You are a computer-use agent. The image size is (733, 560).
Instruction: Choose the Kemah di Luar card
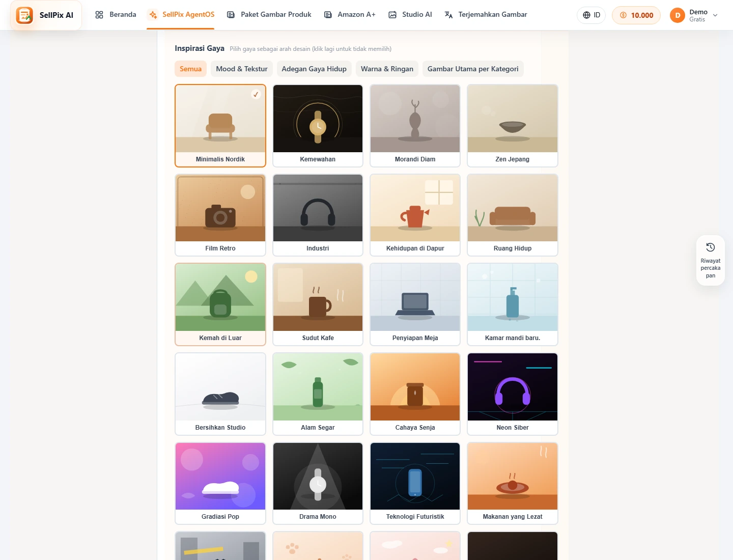coord(220,304)
